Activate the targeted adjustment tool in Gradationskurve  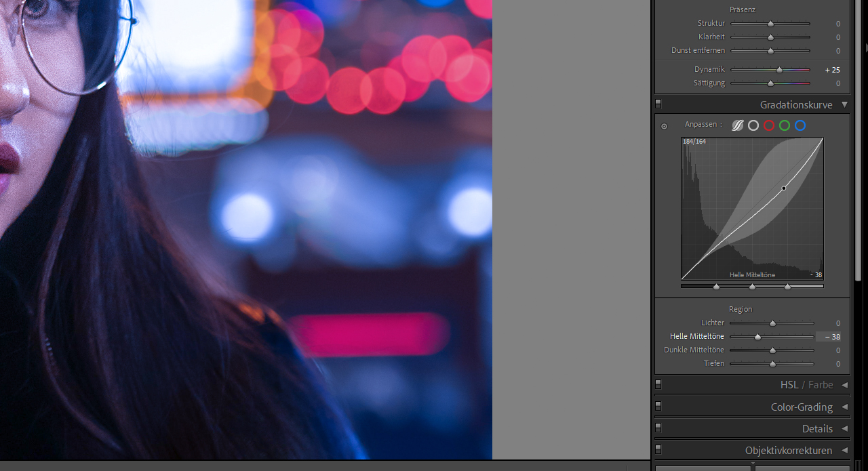pos(664,126)
